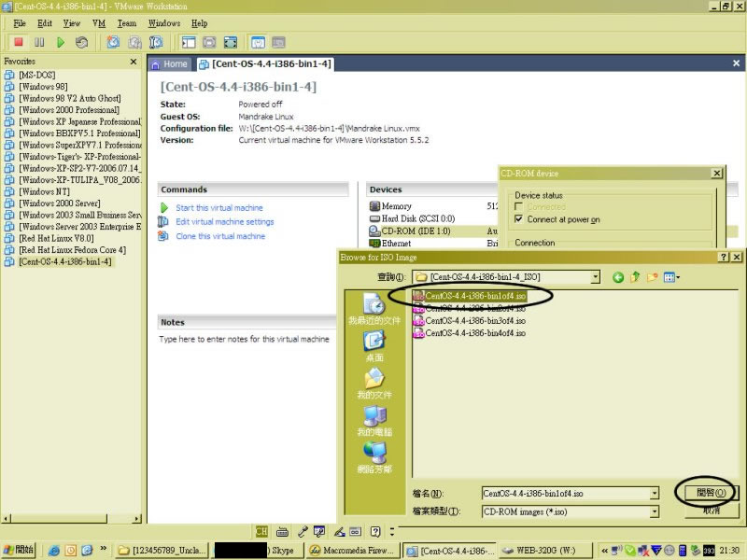Expand the file type CD-ROM images dropdown
Viewport: 747px width, 560px height.
point(655,511)
